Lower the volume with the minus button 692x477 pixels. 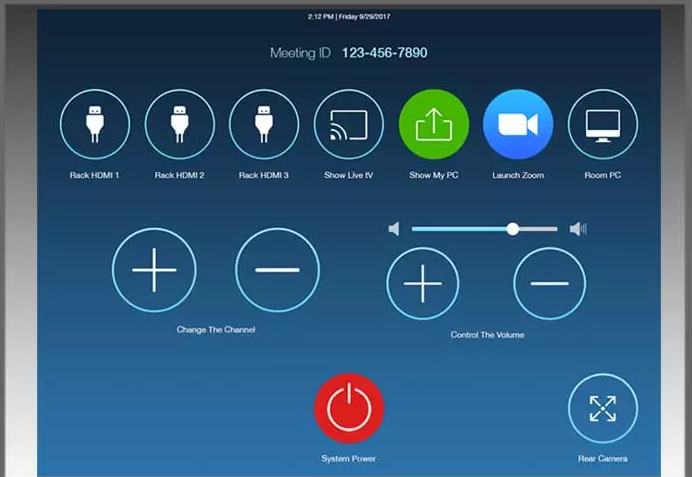click(549, 283)
